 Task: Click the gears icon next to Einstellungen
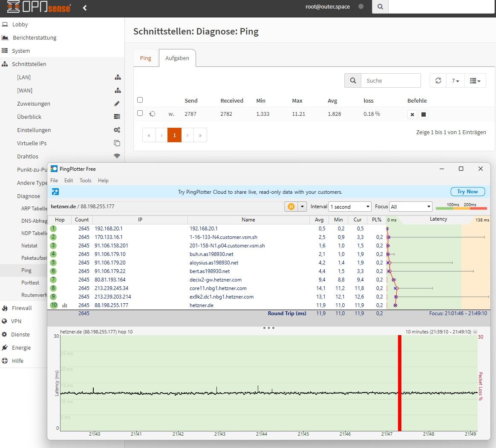pyautogui.click(x=117, y=130)
